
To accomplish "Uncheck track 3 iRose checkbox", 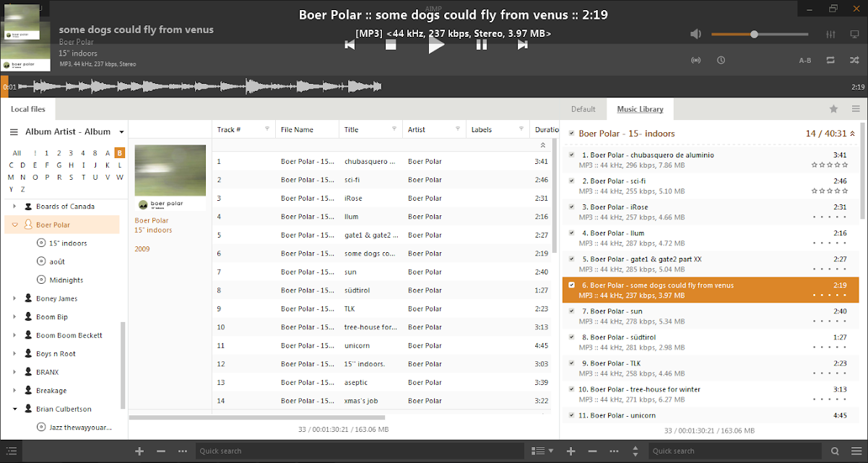I will (x=572, y=207).
